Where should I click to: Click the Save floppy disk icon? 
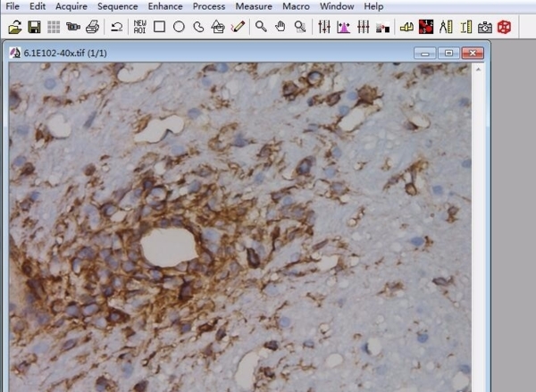coord(34,27)
